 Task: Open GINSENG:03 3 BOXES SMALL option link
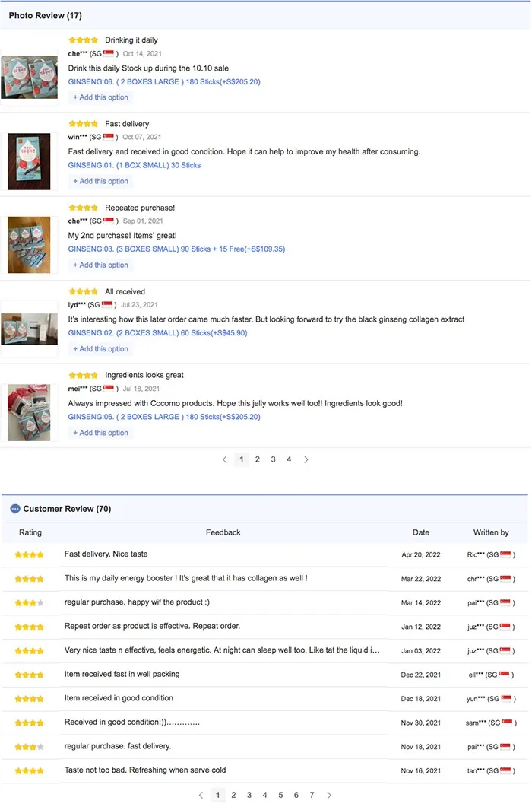click(176, 249)
